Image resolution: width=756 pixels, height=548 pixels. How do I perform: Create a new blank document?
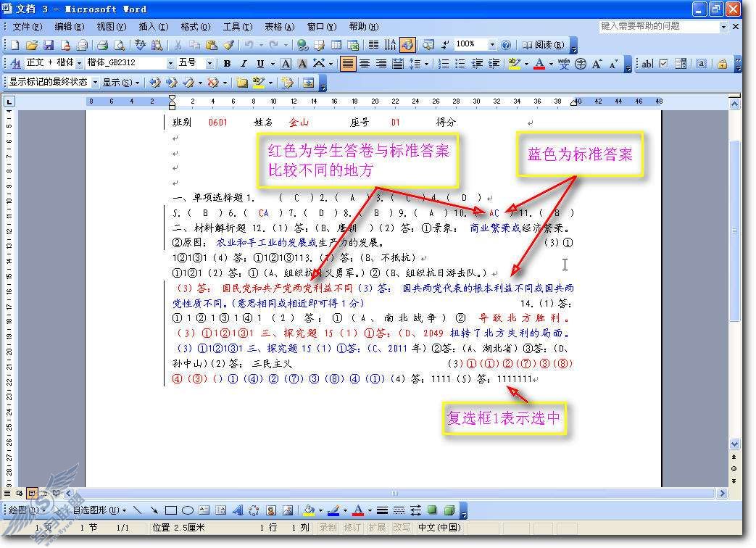pos(15,46)
